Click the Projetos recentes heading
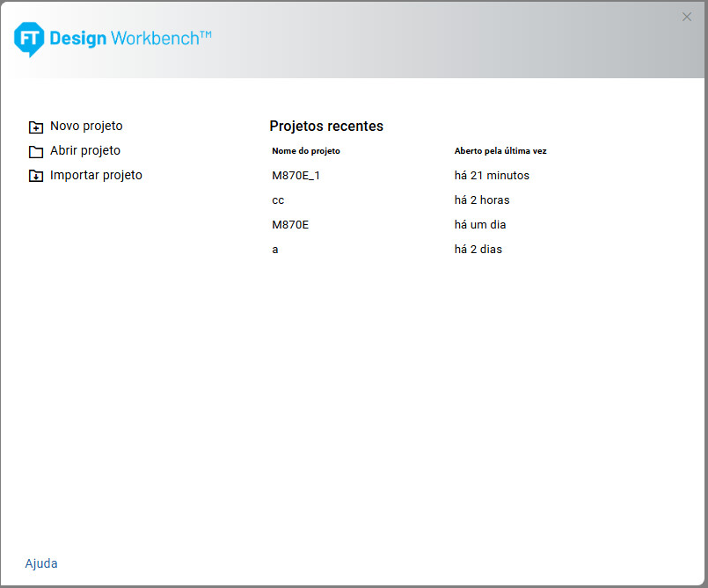Image resolution: width=708 pixels, height=588 pixels. pyautogui.click(x=326, y=127)
